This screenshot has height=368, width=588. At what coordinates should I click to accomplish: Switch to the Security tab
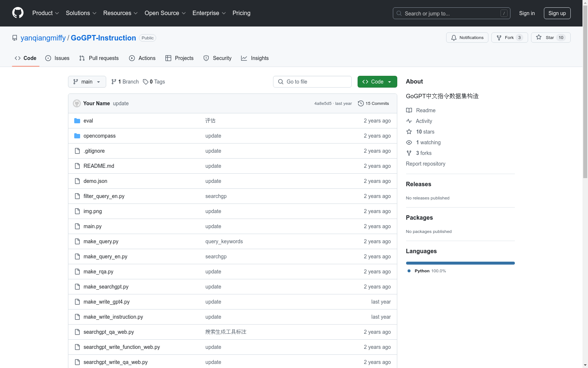coord(218,58)
